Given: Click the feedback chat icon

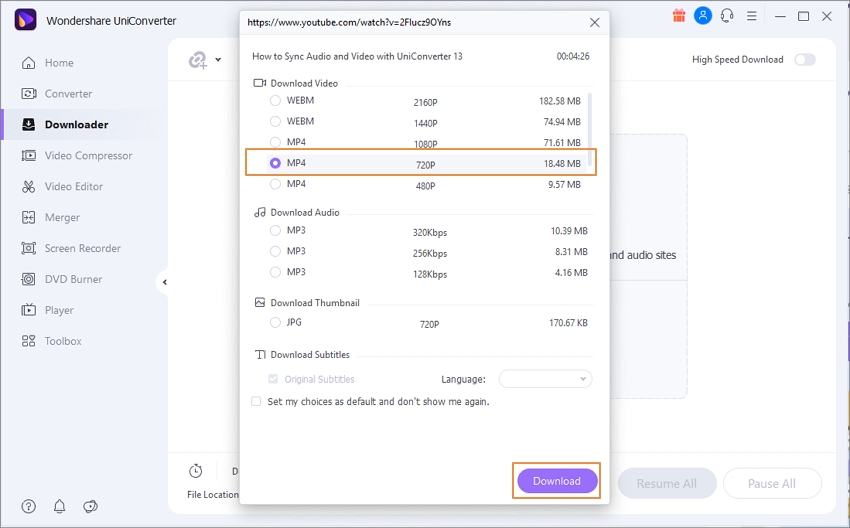Looking at the screenshot, I should (90, 507).
